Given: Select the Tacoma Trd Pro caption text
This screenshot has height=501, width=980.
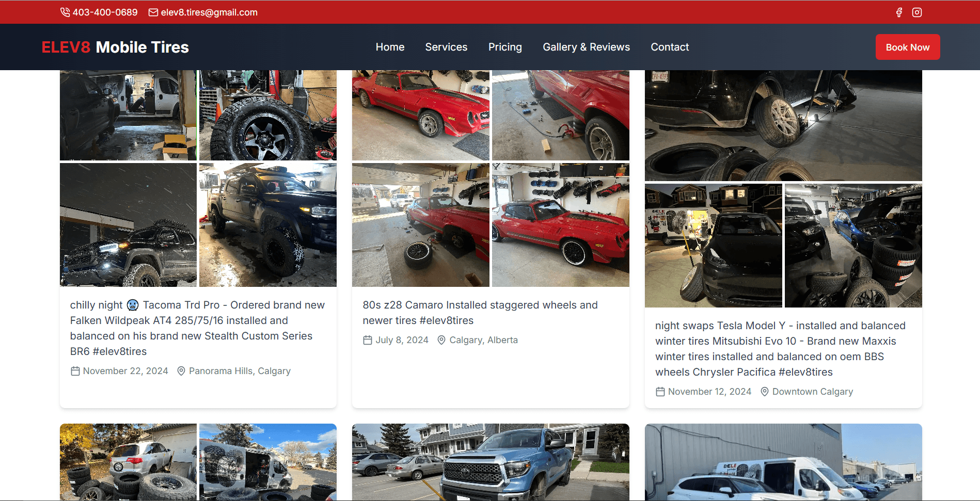Looking at the screenshot, I should 197,328.
